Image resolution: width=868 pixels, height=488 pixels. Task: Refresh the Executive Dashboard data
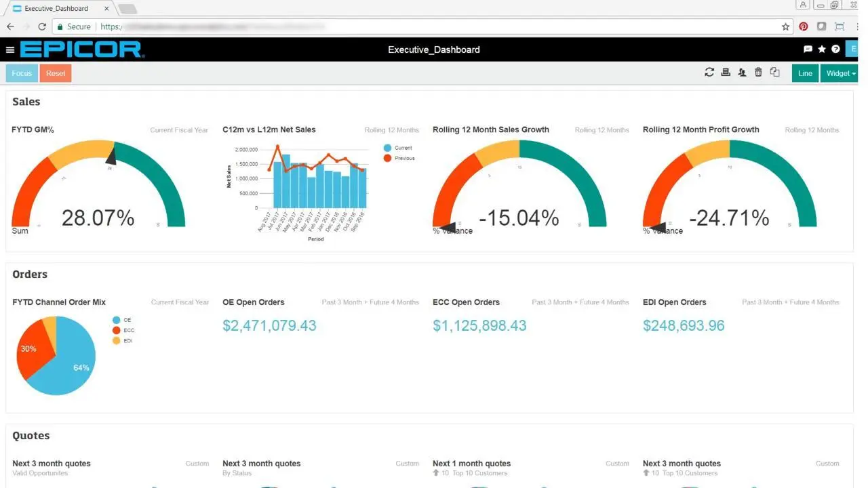(709, 72)
